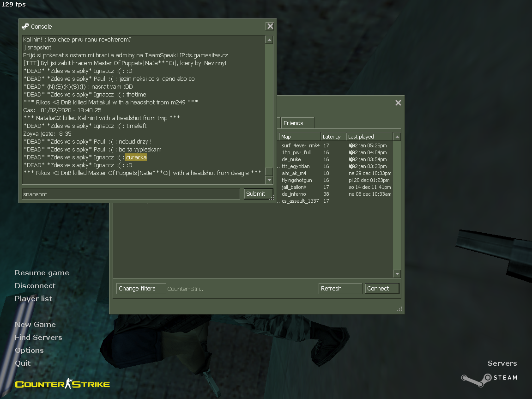Submit the console command
Image resolution: width=532 pixels, height=399 pixels.
(258, 194)
